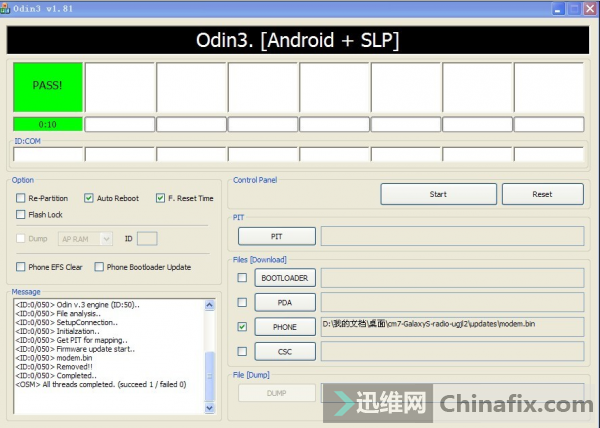Enable the Re-Partition checkbox

21,198
